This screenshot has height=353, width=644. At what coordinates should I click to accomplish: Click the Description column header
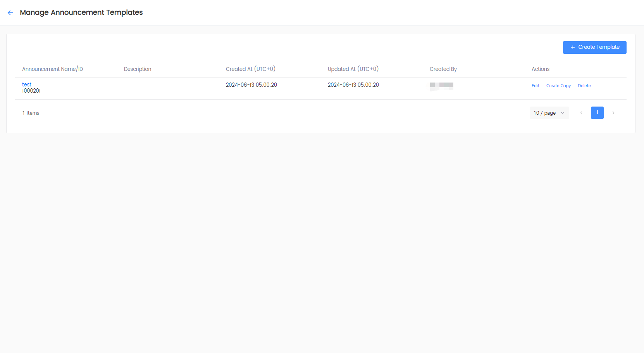point(138,69)
